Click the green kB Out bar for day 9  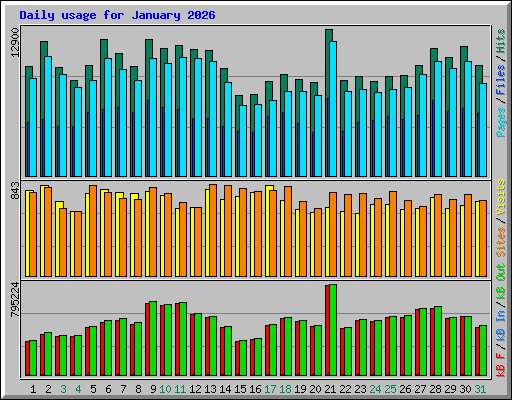(x=153, y=339)
